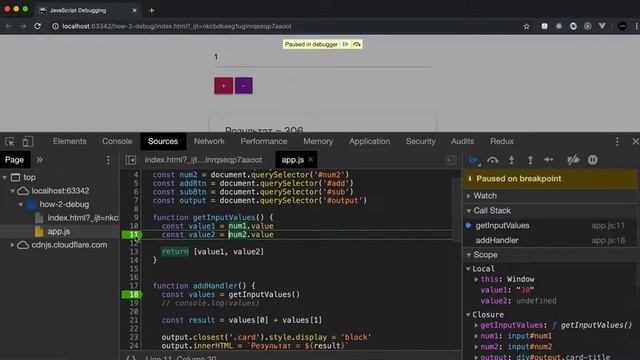Click the profile avatar icon

(622, 26)
